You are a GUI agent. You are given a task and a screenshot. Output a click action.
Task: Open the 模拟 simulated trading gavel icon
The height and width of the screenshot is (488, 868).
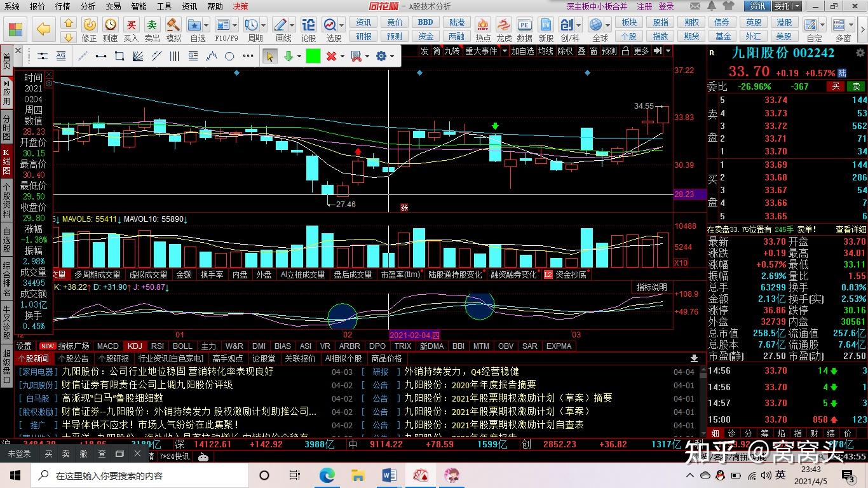pos(173,29)
